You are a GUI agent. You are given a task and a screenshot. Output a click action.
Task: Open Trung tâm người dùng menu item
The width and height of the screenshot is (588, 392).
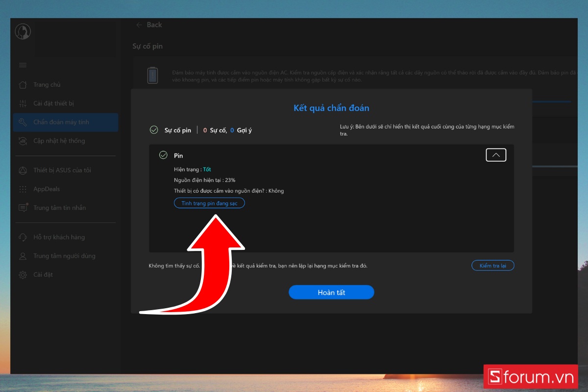coord(64,256)
